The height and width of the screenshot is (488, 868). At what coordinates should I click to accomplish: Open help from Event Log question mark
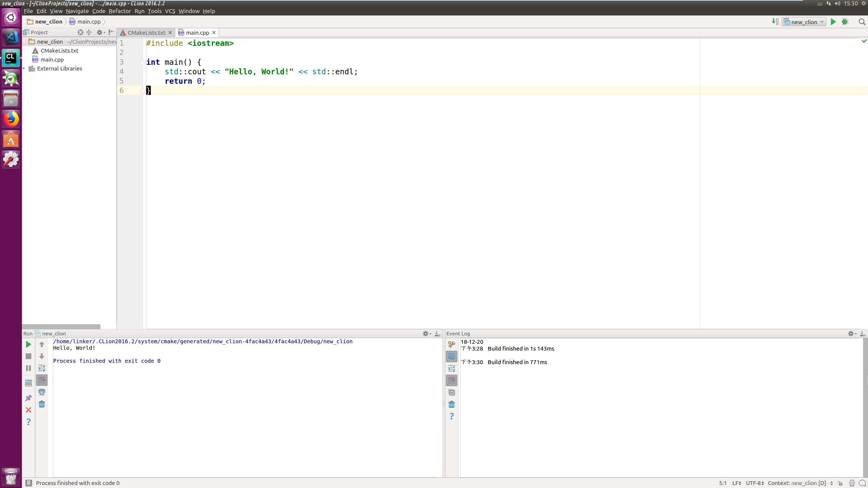452,416
